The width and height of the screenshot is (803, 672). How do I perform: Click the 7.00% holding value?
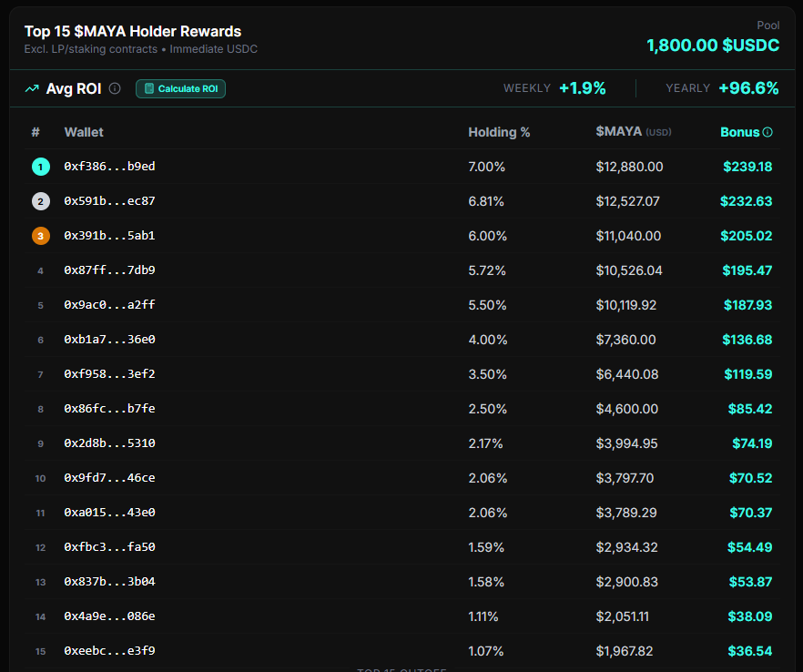point(486,167)
